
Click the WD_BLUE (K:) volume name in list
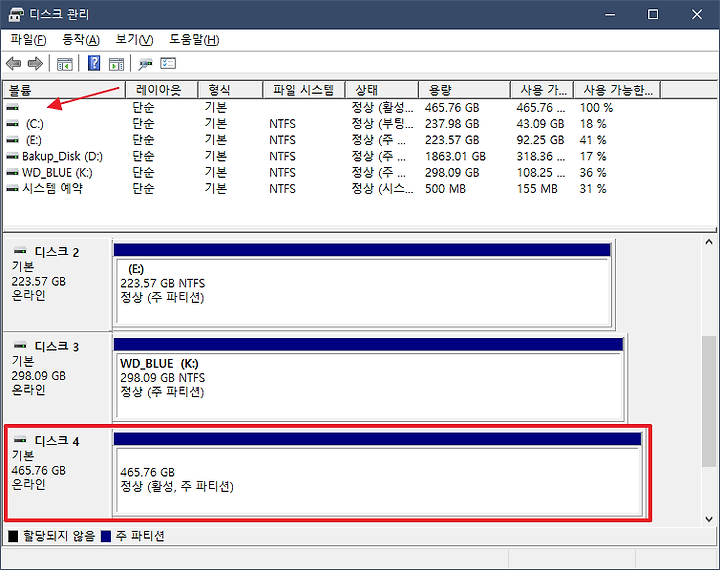(x=57, y=173)
